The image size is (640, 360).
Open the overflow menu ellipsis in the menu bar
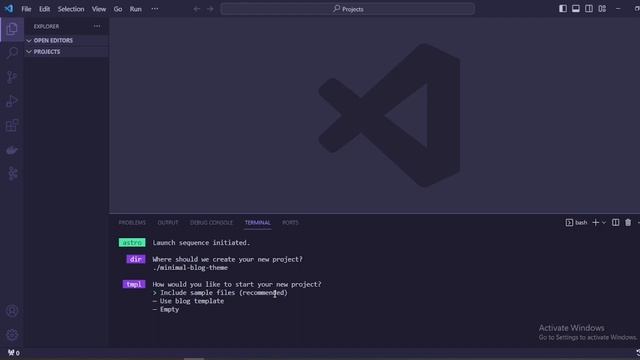(155, 9)
